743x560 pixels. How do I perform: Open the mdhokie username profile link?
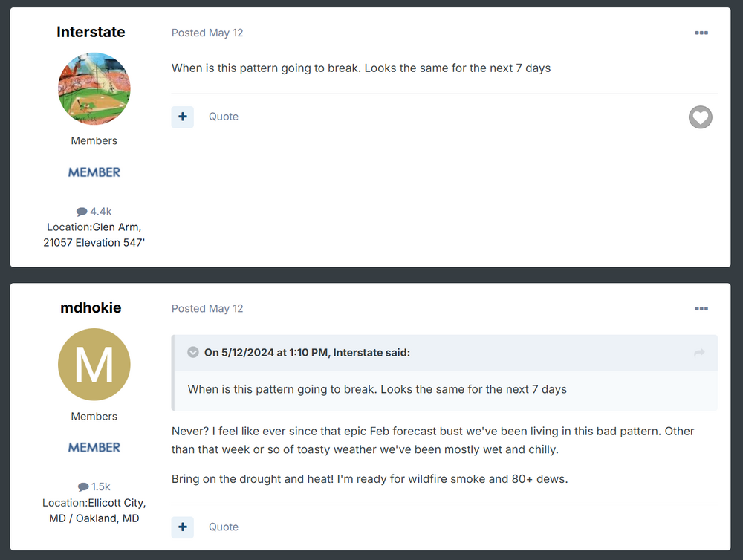pyautogui.click(x=91, y=307)
